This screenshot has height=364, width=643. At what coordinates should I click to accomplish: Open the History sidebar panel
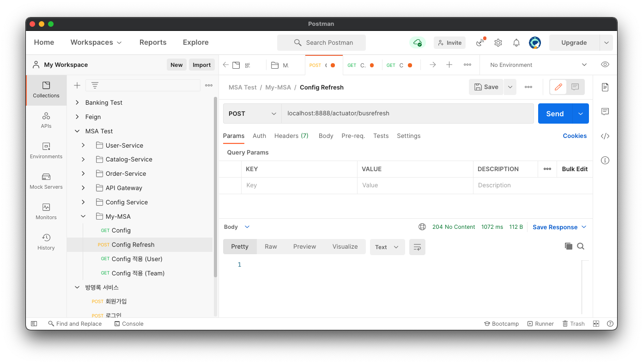46,242
